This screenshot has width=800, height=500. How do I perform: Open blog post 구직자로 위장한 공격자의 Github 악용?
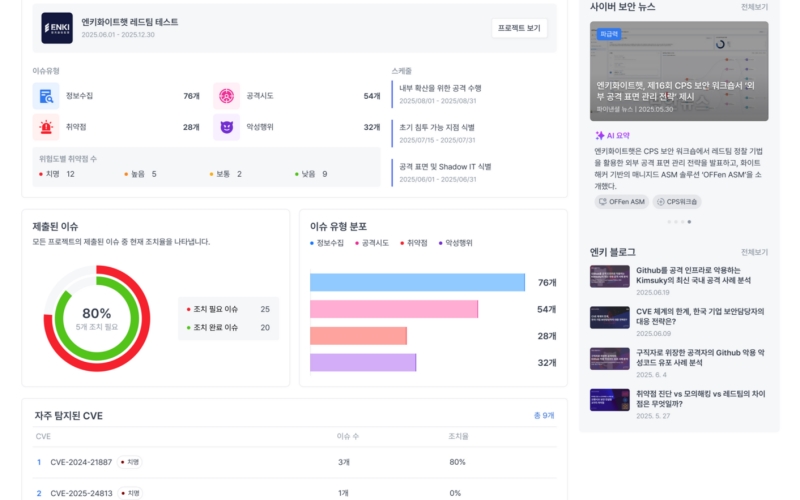[700, 358]
